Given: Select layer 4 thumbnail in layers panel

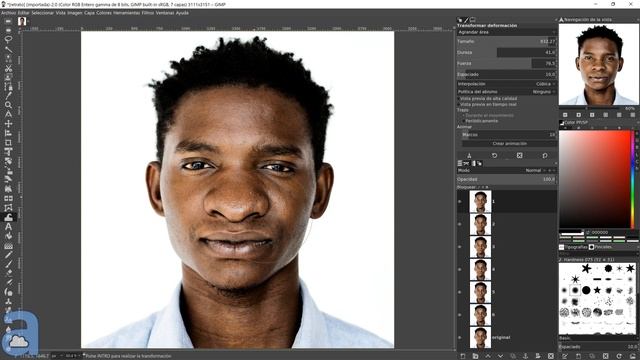Looking at the screenshot, I should click(480, 269).
